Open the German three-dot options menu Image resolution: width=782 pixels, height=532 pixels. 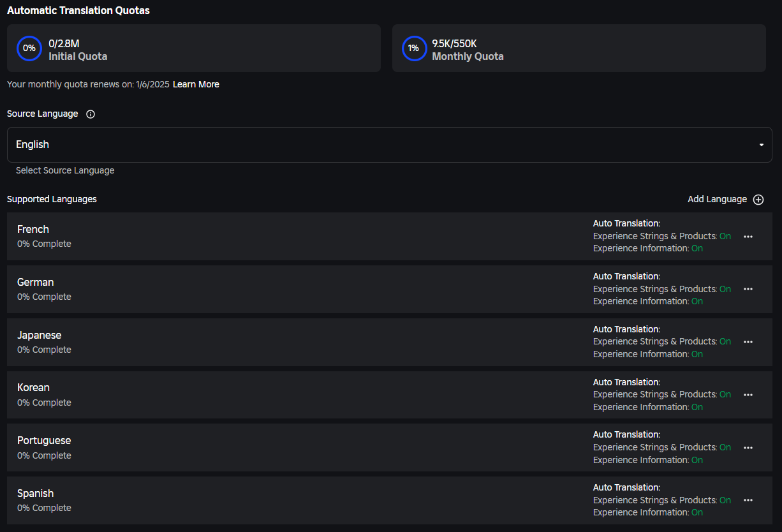point(748,289)
